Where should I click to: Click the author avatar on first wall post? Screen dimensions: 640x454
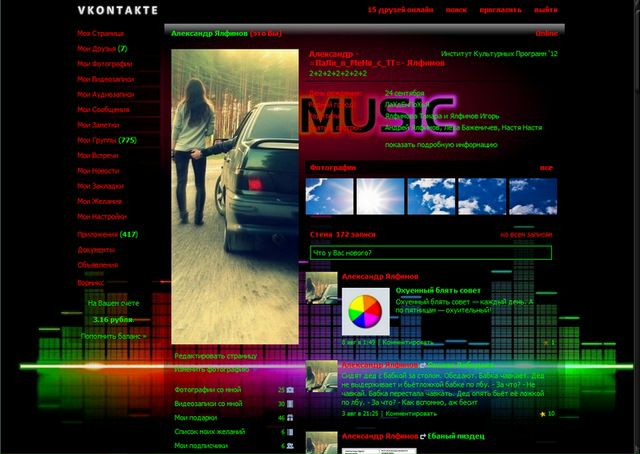coord(322,288)
